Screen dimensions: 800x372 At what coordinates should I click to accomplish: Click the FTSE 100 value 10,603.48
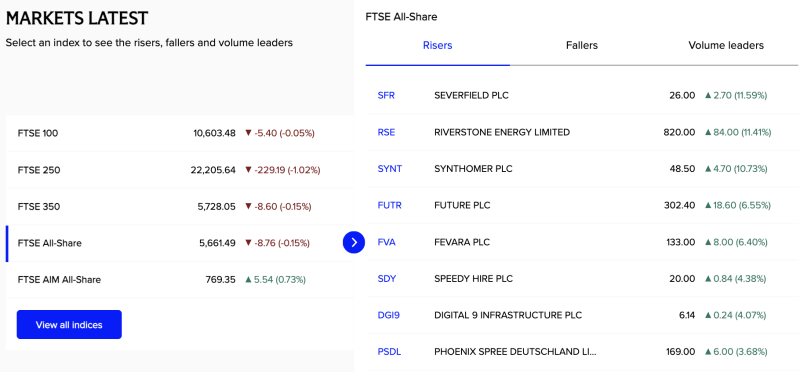(214, 133)
